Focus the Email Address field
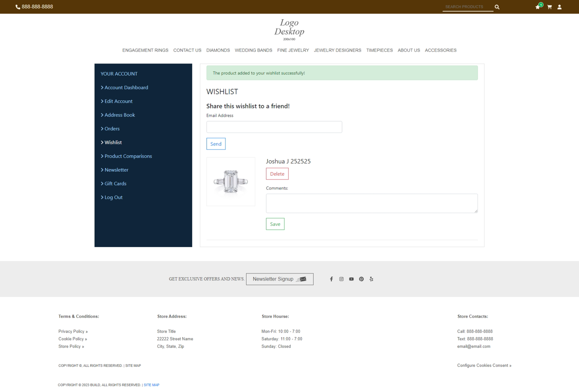This screenshot has height=392, width=579. click(x=274, y=127)
